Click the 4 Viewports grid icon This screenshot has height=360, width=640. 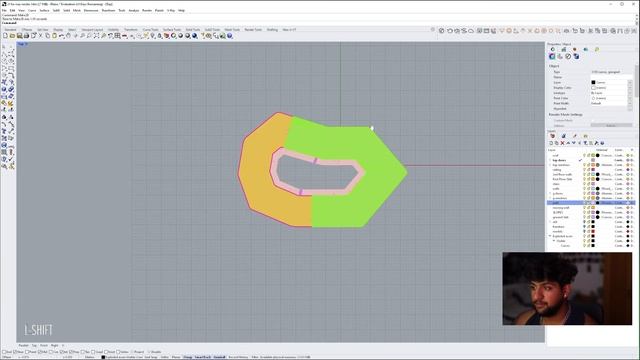click(x=118, y=36)
